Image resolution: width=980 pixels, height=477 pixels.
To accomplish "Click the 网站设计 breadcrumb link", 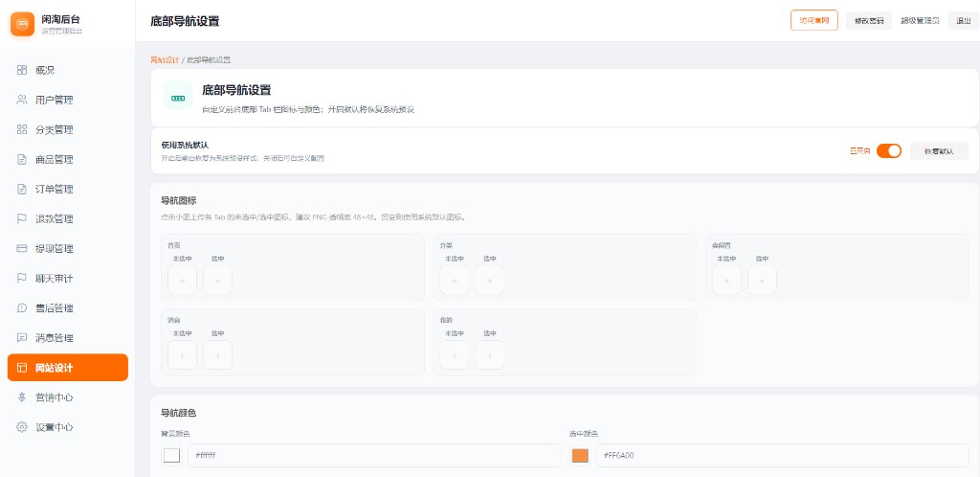I will coord(165,60).
